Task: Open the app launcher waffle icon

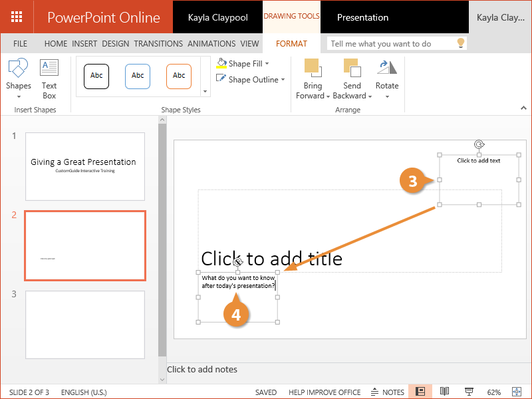Action: pos(17,17)
